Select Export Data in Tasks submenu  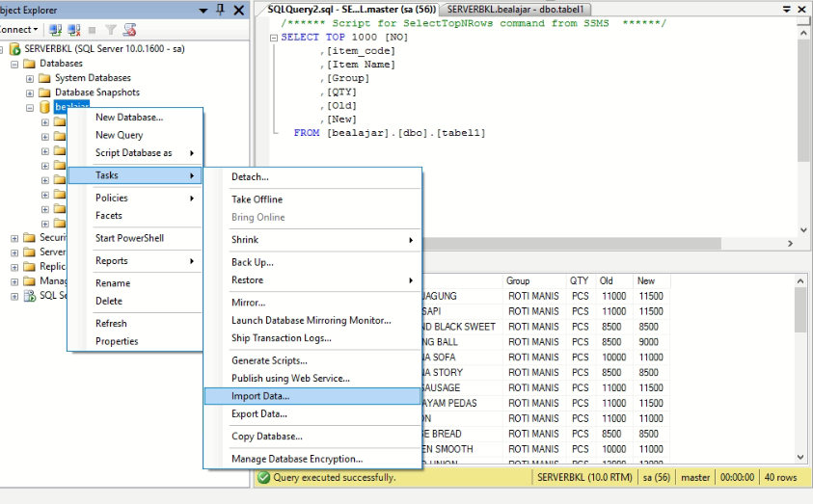pyautogui.click(x=312, y=413)
